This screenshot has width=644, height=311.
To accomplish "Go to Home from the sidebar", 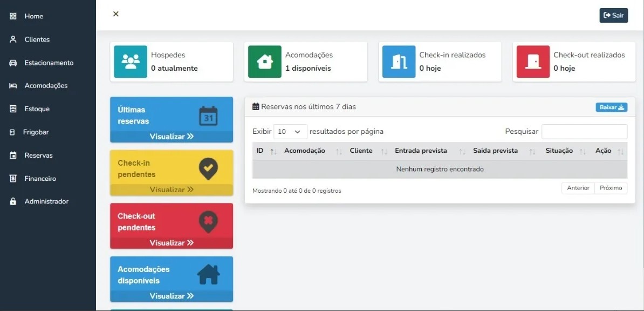I will [x=12, y=16].
